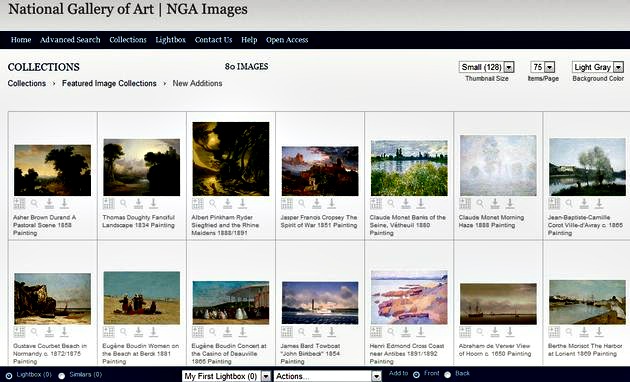Open the Siegfried and the Rhine Maidens thumbnail

pos(231,159)
